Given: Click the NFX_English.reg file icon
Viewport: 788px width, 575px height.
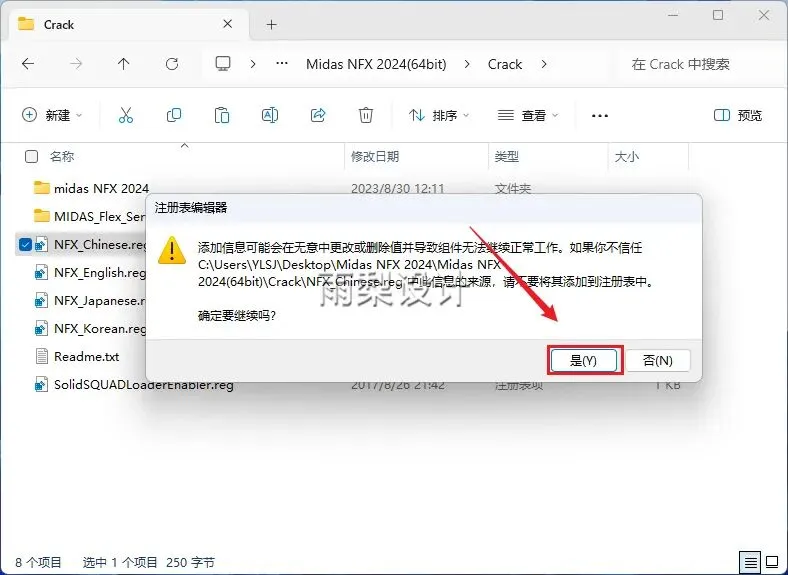Looking at the screenshot, I should 41,272.
